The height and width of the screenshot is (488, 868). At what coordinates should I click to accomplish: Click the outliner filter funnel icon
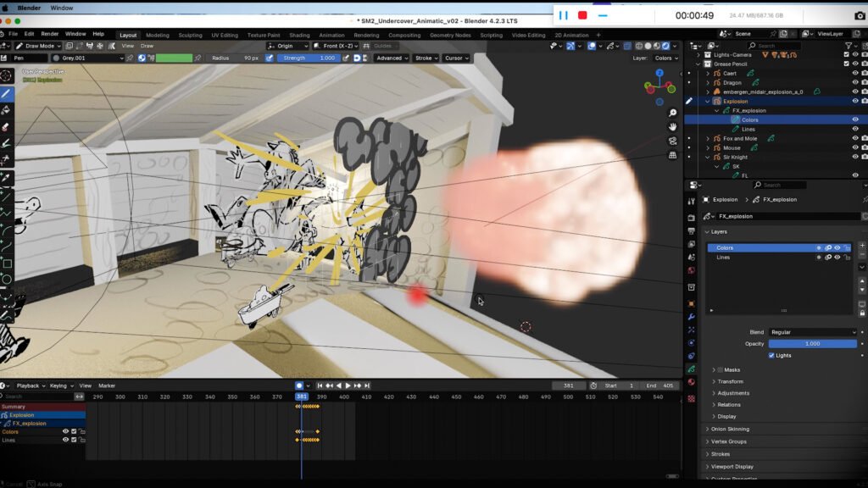click(x=848, y=46)
